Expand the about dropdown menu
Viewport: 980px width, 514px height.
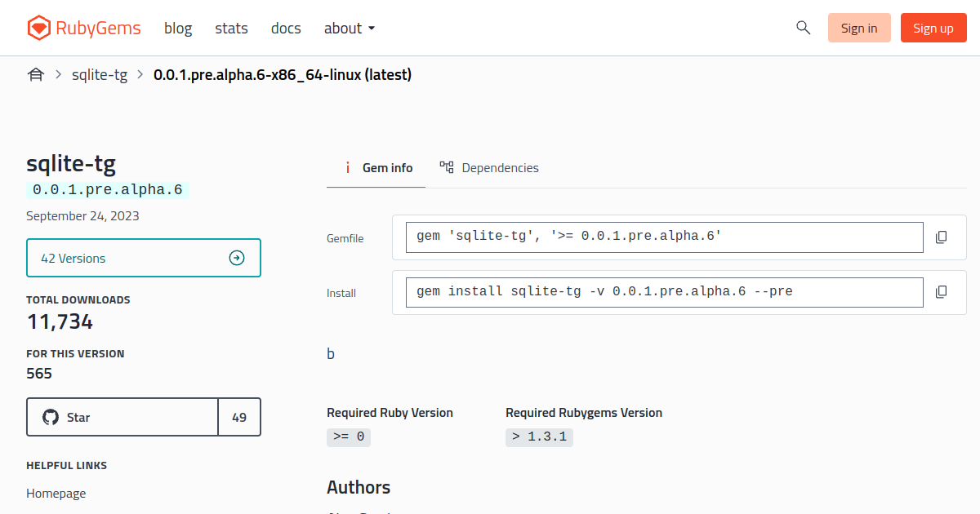pos(350,29)
